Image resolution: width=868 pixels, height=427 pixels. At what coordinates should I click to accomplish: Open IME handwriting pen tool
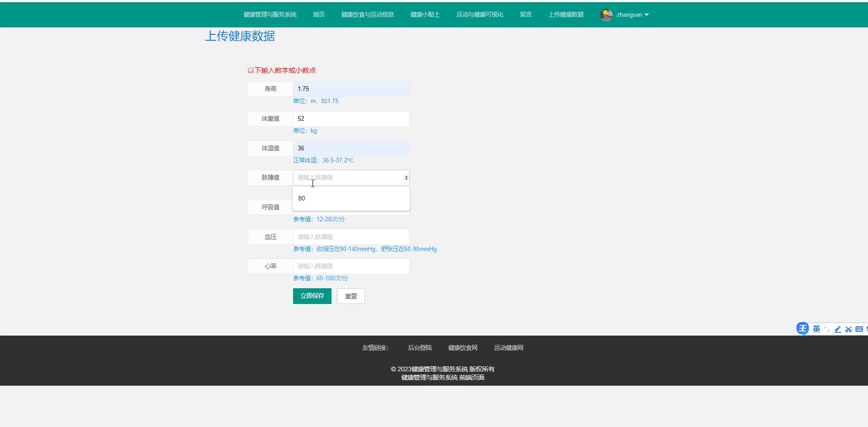837,329
